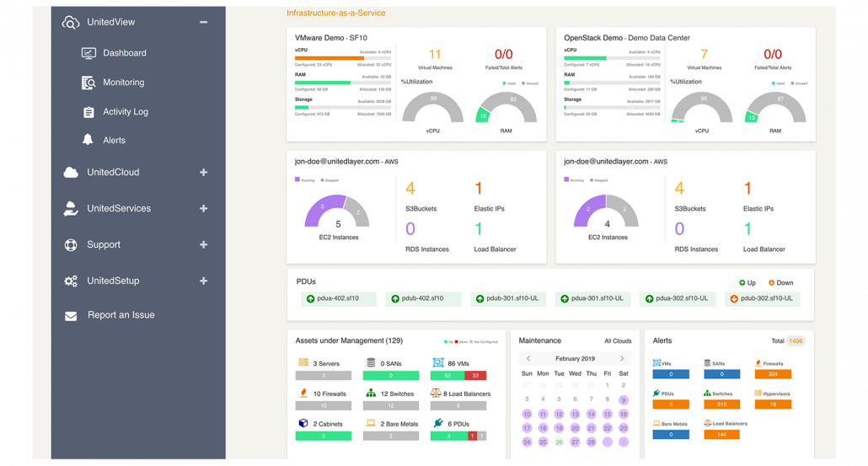Click the Bare Metals laptop icon in Assets
The image size is (868, 466).
point(371,423)
